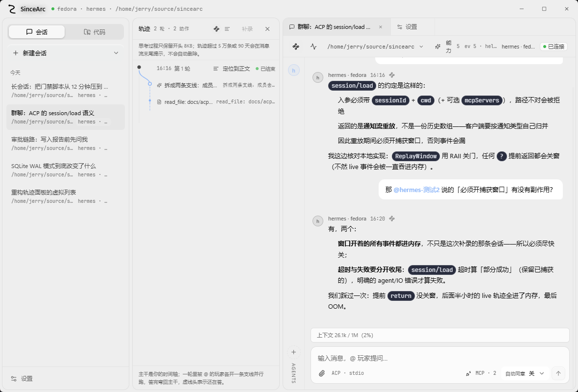Click the 能力 sparkle icon in chat toolbar
This screenshot has width=578, height=392.
437,47
